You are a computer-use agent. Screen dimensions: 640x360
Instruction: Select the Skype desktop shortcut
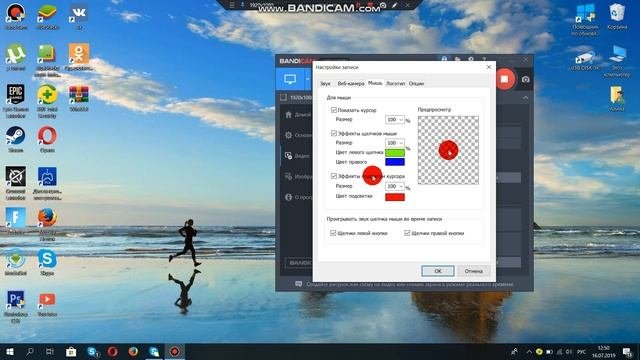[47, 262]
